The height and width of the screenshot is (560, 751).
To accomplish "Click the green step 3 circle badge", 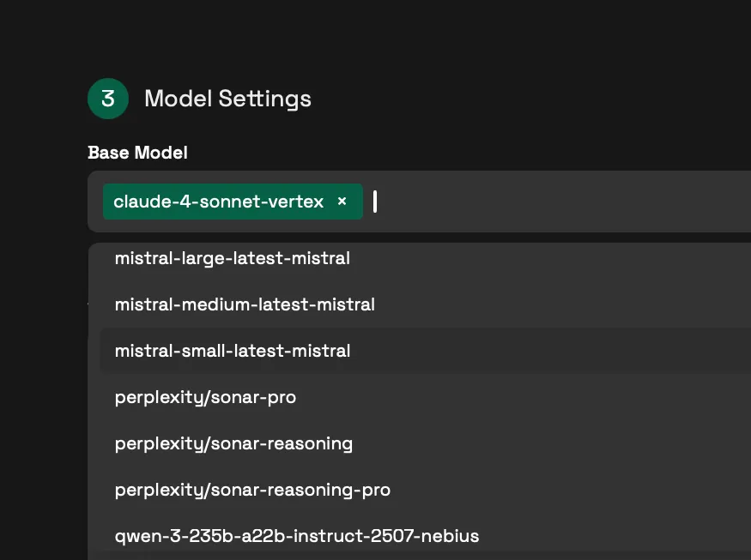I will click(x=108, y=99).
